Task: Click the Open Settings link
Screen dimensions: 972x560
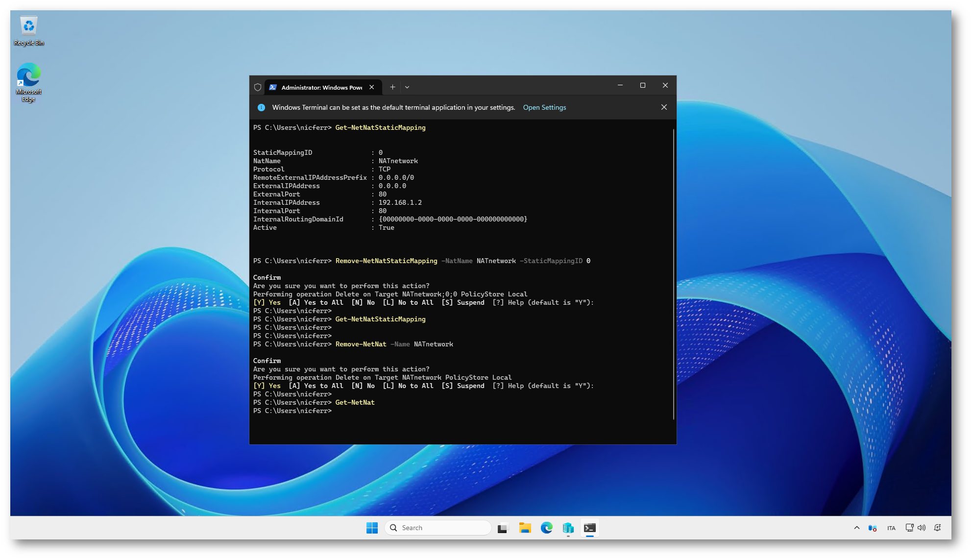Action: (x=544, y=107)
